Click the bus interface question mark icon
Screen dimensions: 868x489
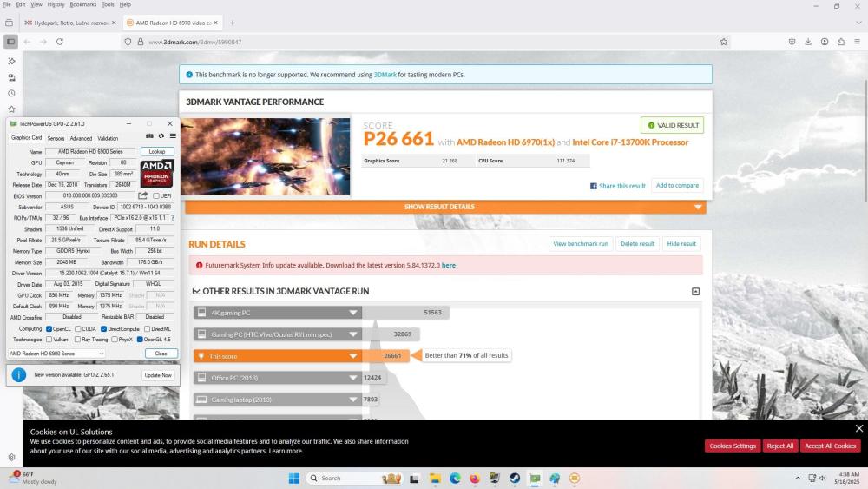click(173, 218)
